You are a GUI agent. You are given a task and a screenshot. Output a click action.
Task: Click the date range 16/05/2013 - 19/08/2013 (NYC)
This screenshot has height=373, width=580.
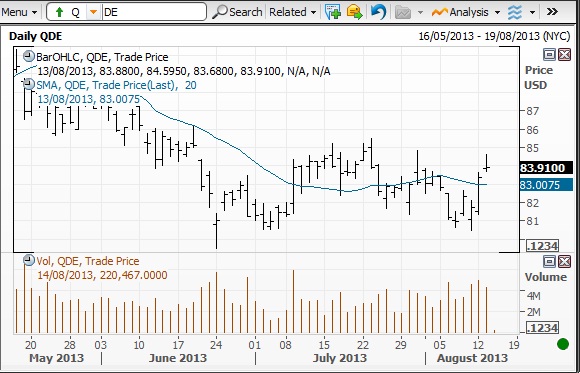click(x=494, y=36)
